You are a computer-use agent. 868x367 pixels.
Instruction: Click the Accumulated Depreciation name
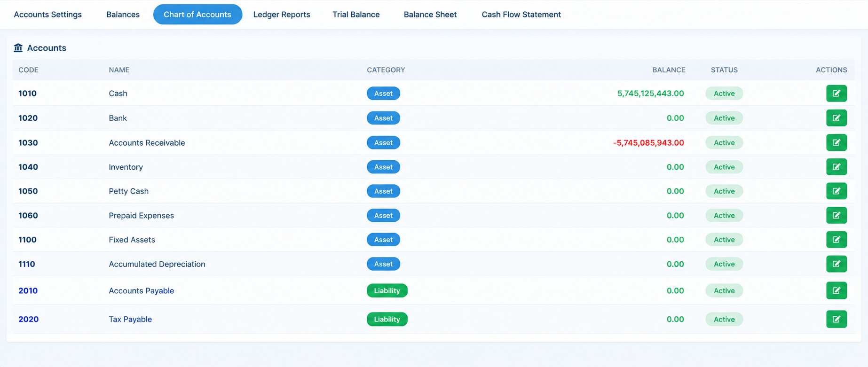157,264
